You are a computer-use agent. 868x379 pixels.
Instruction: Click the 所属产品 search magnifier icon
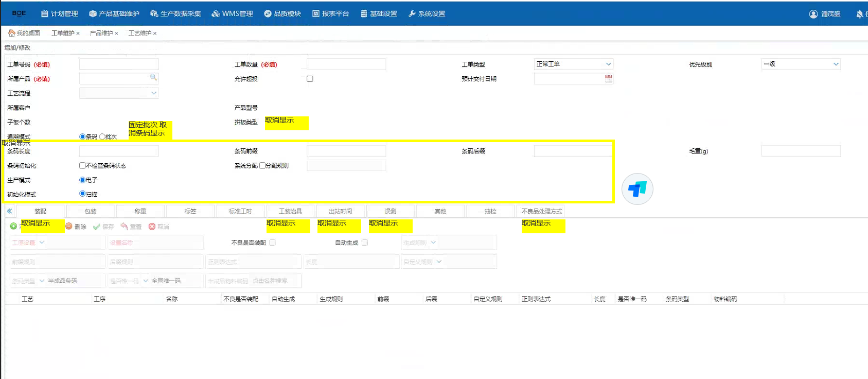(x=153, y=77)
